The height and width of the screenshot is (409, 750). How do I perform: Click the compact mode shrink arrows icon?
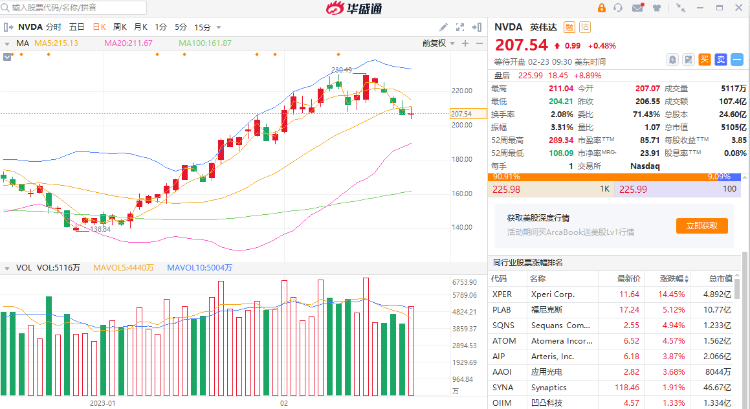(680, 8)
